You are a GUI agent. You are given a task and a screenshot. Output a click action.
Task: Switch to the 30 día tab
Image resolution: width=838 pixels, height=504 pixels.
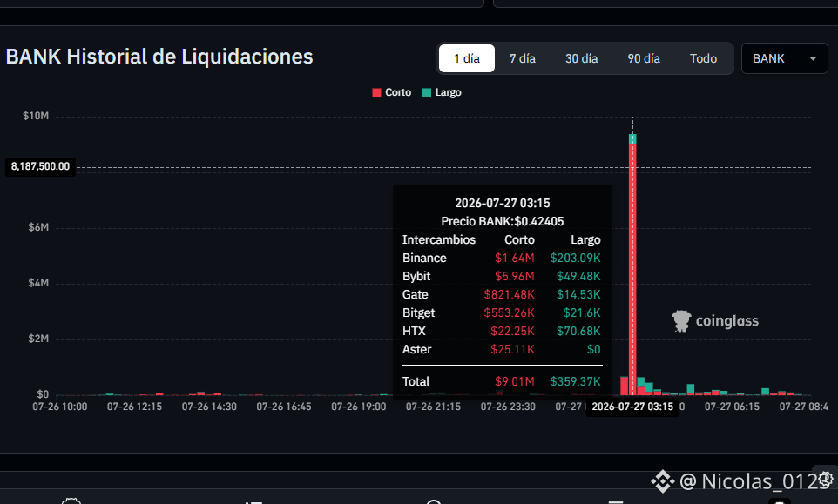[x=582, y=58]
